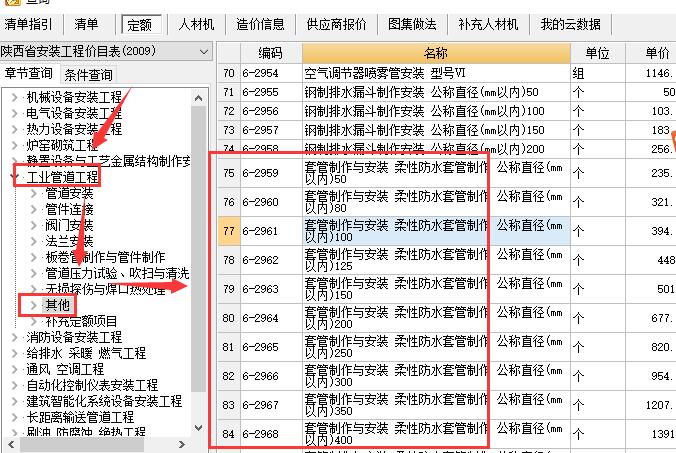Select 管道压力试验、吹扫与清洗 tree item
This screenshot has width=676, height=453.
[117, 273]
